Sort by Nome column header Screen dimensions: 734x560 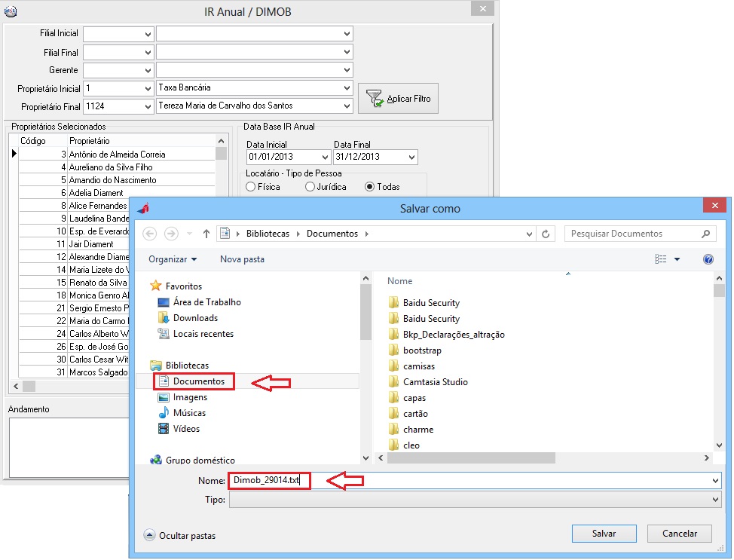tap(399, 281)
